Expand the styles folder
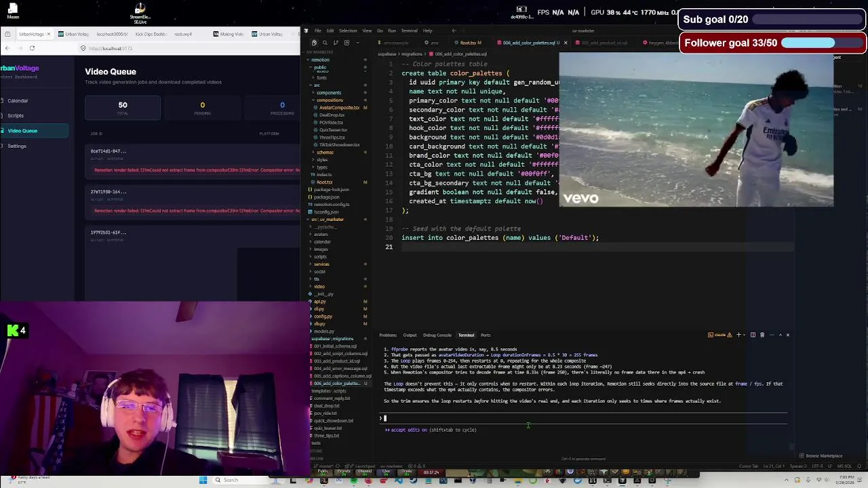Screen dimensions: 868x488 (322, 160)
